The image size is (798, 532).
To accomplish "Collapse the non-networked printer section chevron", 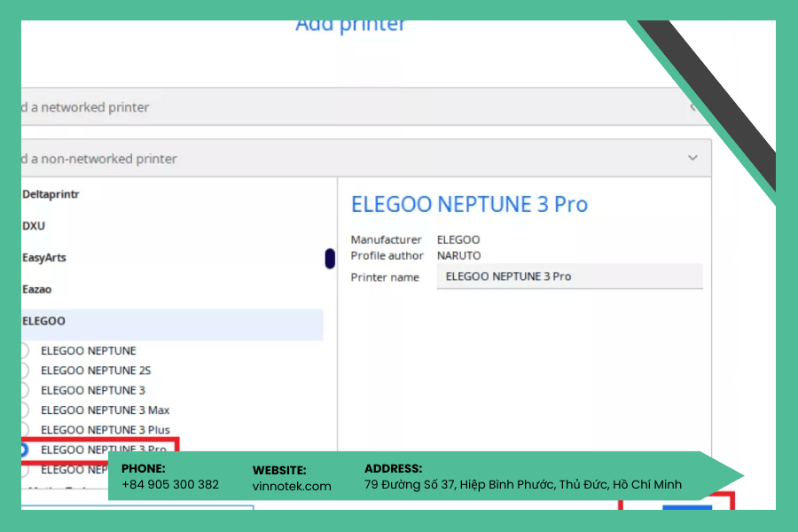I will [x=692, y=158].
